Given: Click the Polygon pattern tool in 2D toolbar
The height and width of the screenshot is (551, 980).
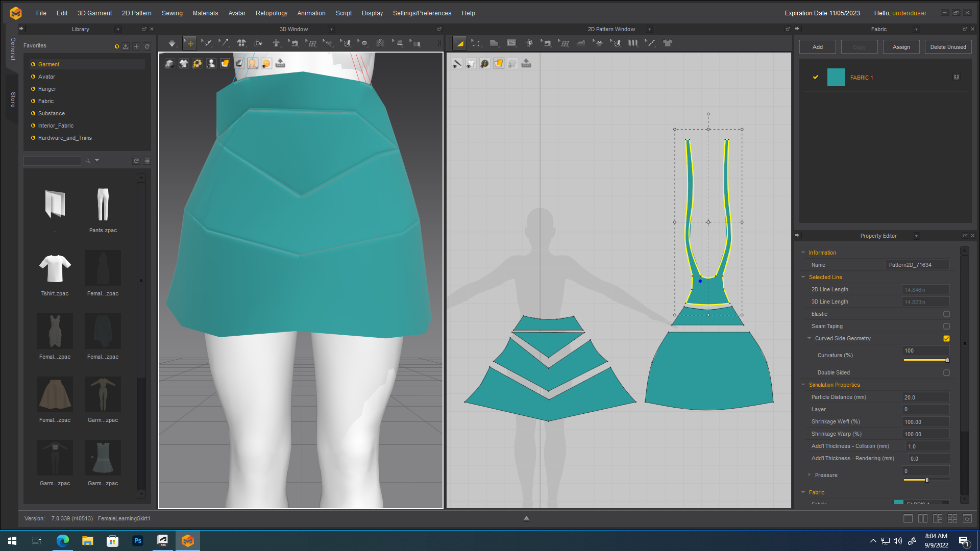Looking at the screenshot, I should pos(494,43).
